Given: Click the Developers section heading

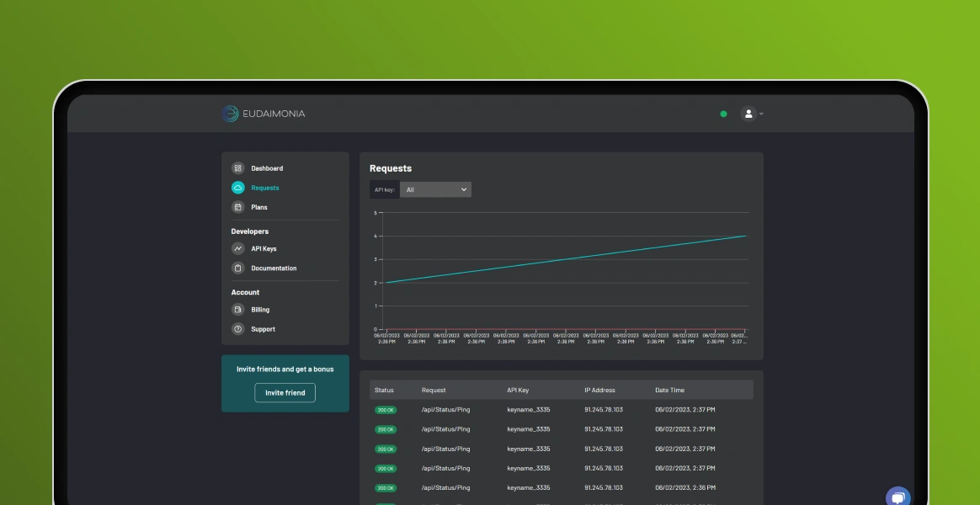Looking at the screenshot, I should coord(249,231).
